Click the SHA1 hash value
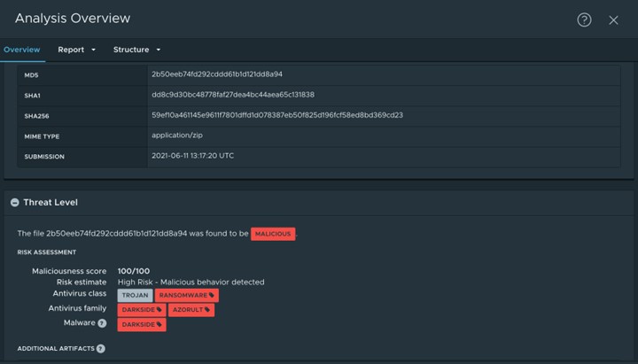This screenshot has height=364, width=638. click(232, 95)
